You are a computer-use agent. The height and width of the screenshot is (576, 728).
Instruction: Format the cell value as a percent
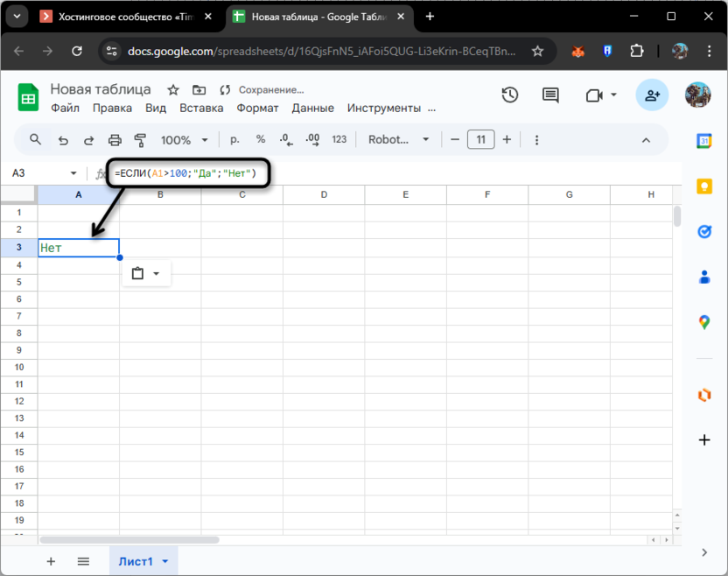coord(259,139)
